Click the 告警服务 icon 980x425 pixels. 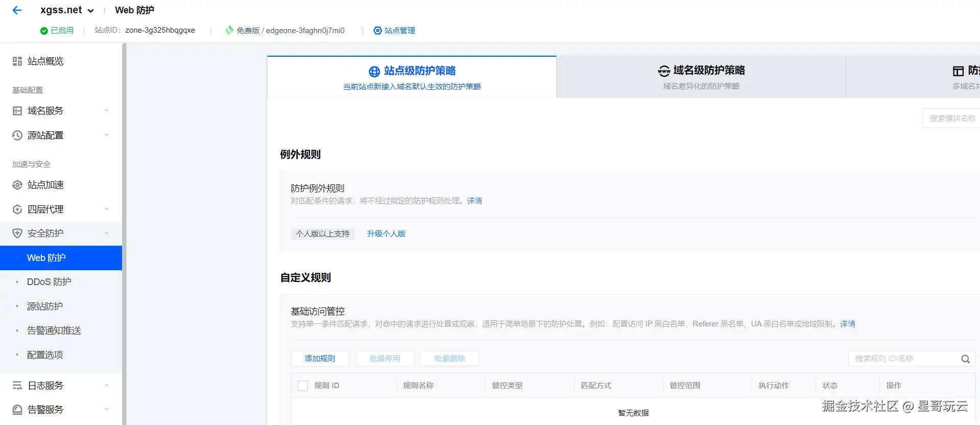pyautogui.click(x=17, y=410)
